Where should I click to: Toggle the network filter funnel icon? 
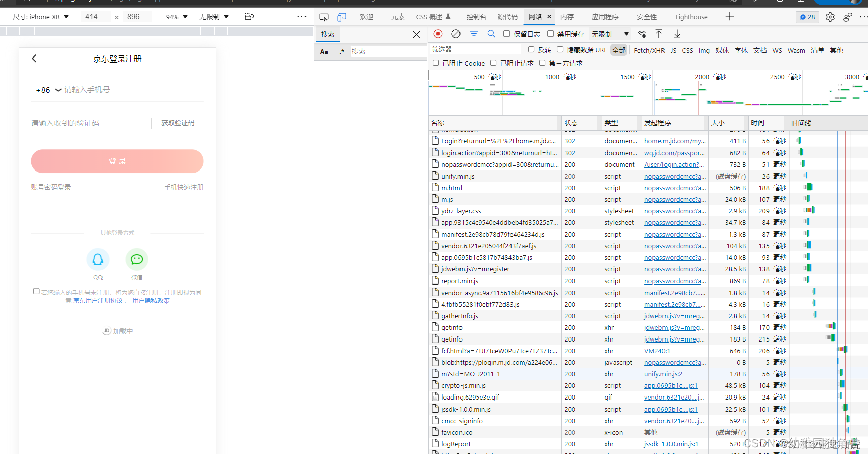click(x=474, y=34)
